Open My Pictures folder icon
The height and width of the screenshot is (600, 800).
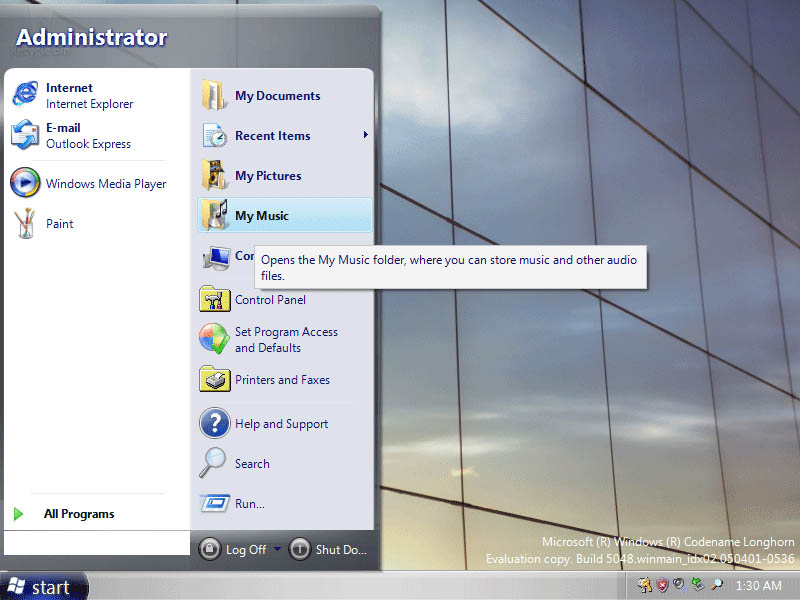(x=213, y=175)
